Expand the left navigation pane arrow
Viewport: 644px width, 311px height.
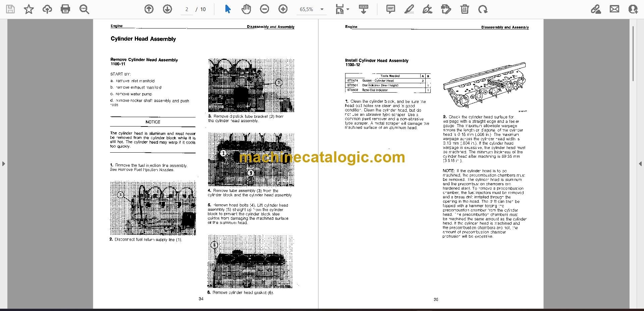3,164
